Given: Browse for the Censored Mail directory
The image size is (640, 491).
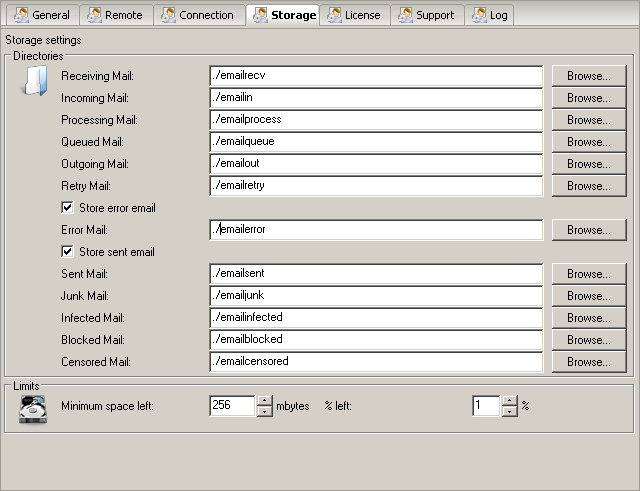Looking at the screenshot, I should (x=588, y=362).
